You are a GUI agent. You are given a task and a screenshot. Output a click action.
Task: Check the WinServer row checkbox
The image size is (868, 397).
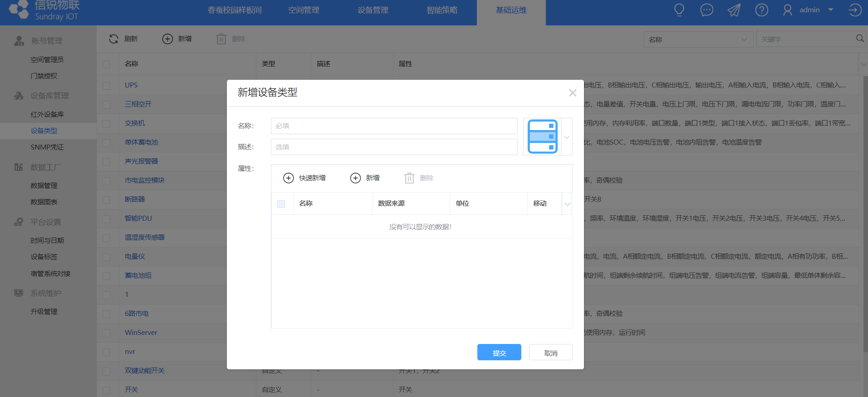coord(107,333)
